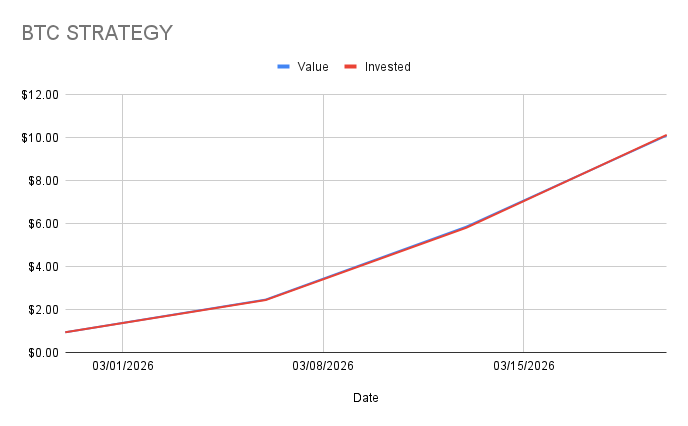688x426 pixels.
Task: Click the Date horizontal axis title
Action: tap(365, 398)
